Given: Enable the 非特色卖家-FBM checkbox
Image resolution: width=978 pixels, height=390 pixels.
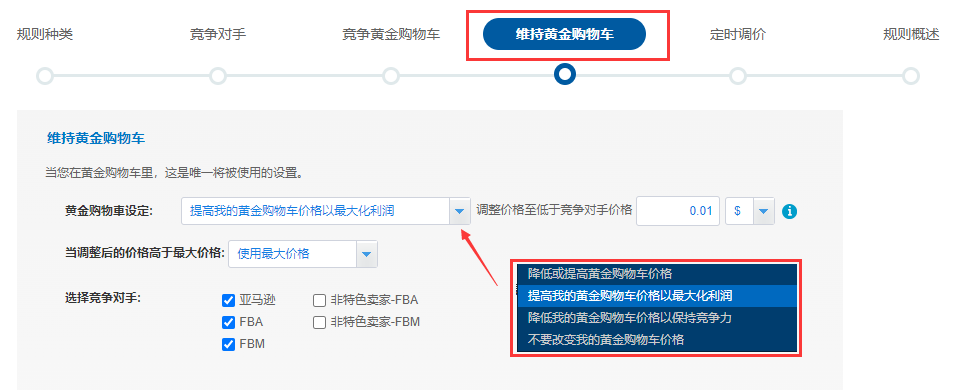Looking at the screenshot, I should pyautogui.click(x=319, y=323).
